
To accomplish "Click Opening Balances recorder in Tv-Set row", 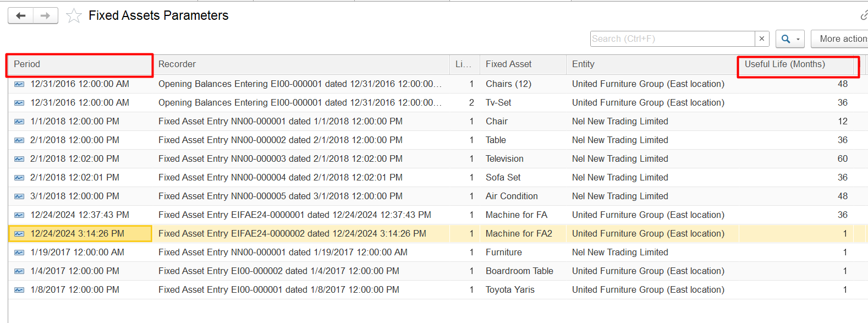I will coord(300,103).
